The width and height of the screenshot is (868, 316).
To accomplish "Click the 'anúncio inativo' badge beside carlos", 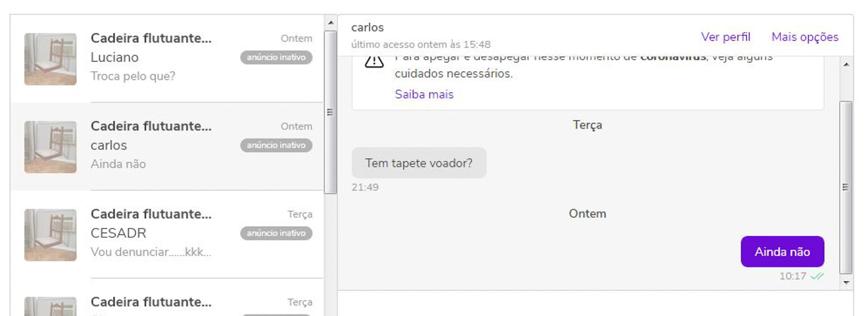I will pyautogui.click(x=276, y=146).
